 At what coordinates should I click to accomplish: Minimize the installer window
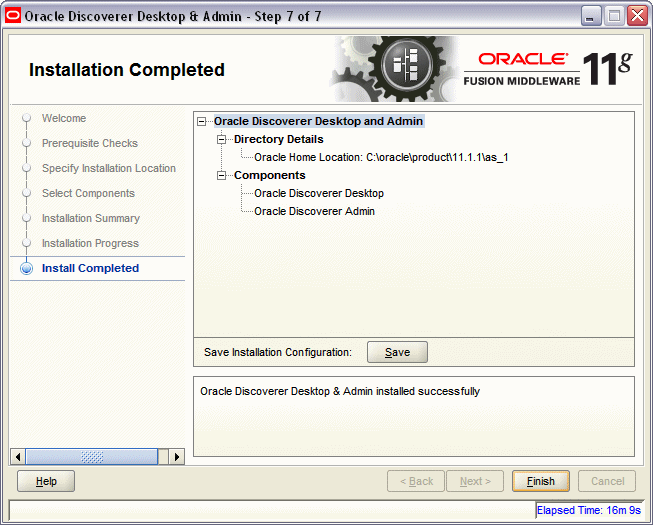[x=591, y=16]
